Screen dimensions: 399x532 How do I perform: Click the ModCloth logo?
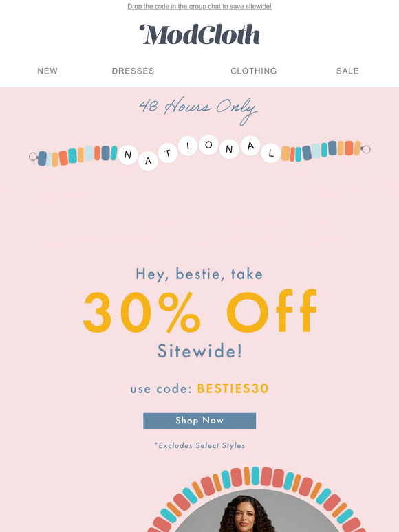199,34
